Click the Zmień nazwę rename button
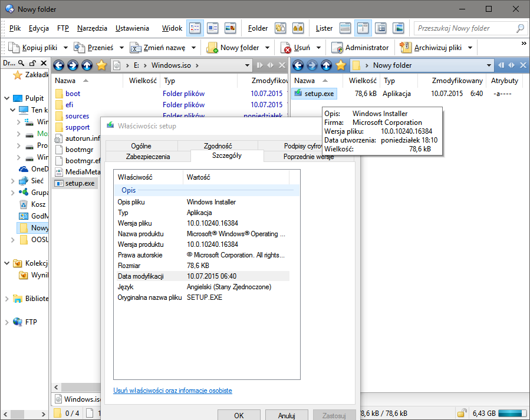Viewport: 530px width, 420px height. pos(158,48)
